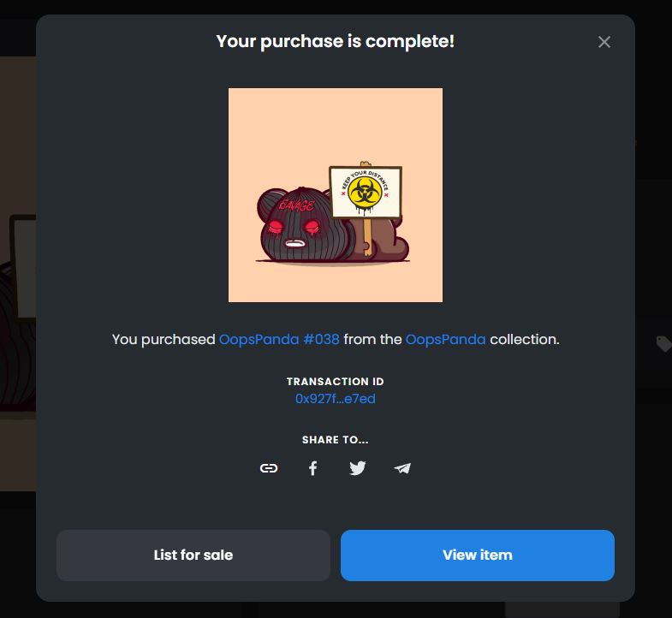Click the word 'collection.' in the message

525,340
